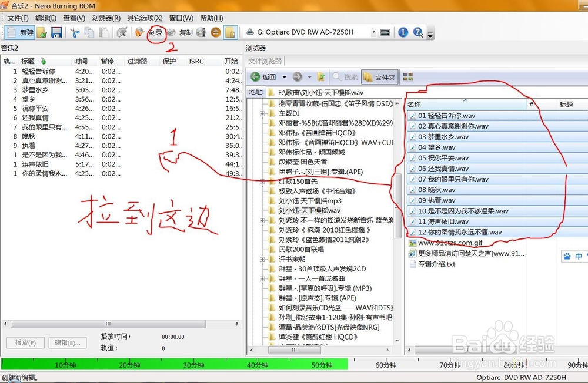Viewport: 588px width, 383px height.
Task: Open the Forward history dropdown arrow
Action: pyautogui.click(x=310, y=77)
